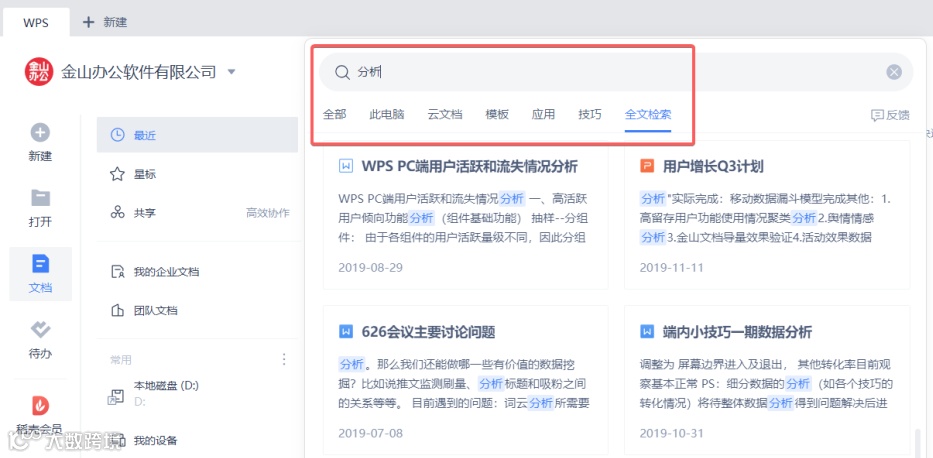The height and width of the screenshot is (458, 933).
Task: Select 最近 in the document list
Action: 197,136
